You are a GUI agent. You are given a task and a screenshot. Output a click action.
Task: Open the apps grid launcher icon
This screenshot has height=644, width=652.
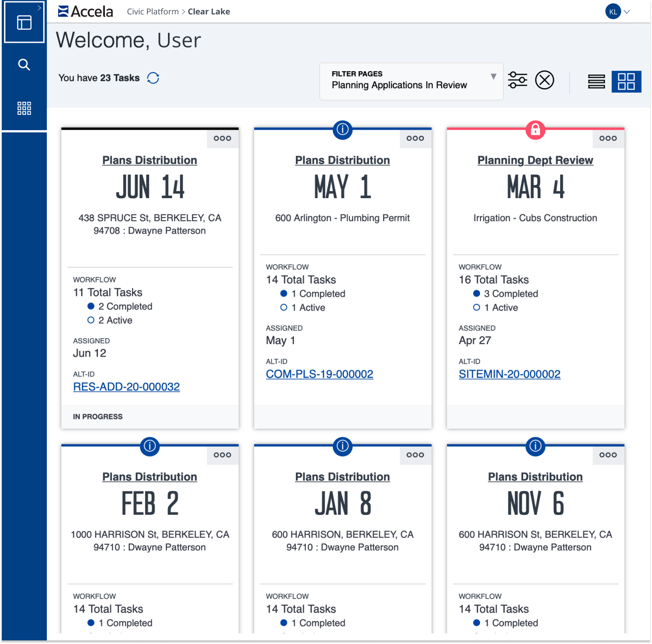[x=24, y=108]
